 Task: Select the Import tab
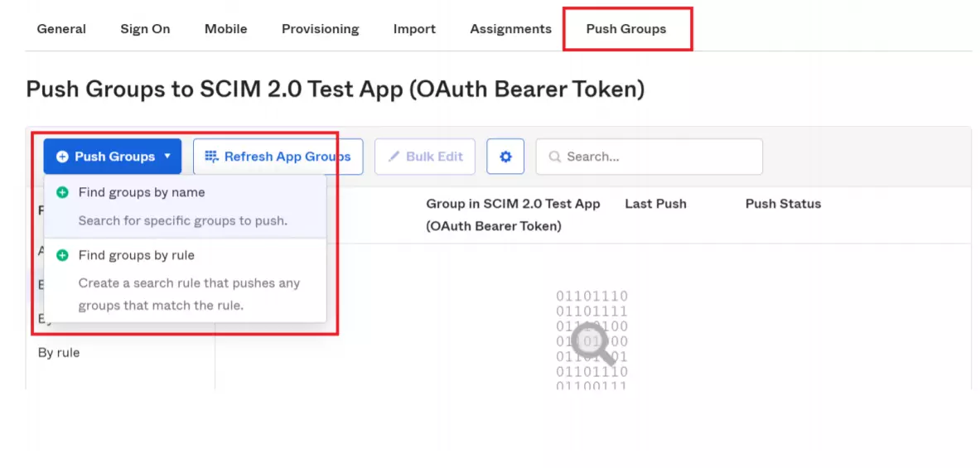point(414,29)
